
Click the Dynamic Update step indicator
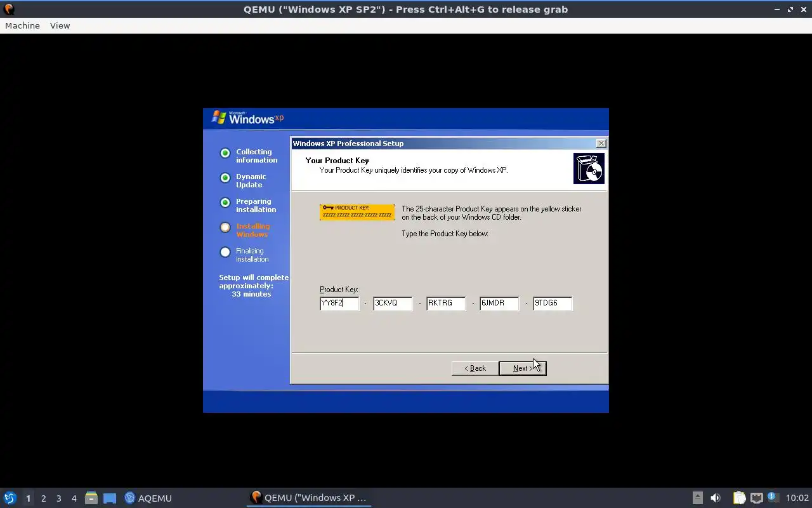tap(225, 178)
